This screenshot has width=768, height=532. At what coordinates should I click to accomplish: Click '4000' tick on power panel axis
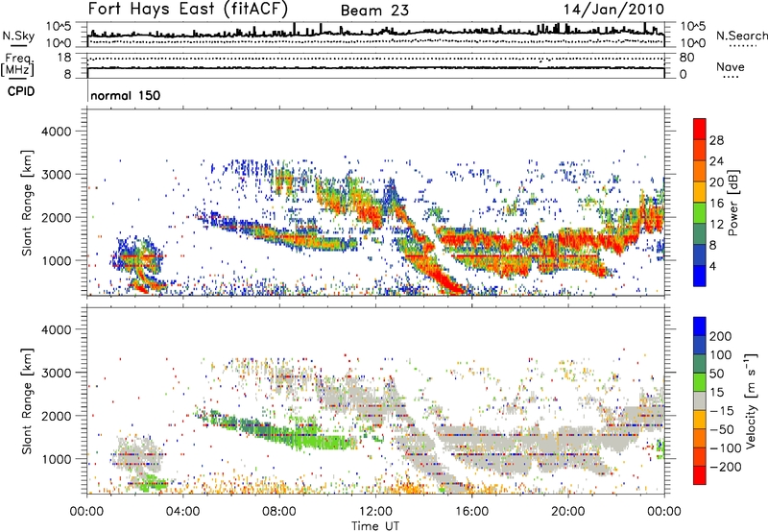point(57,132)
